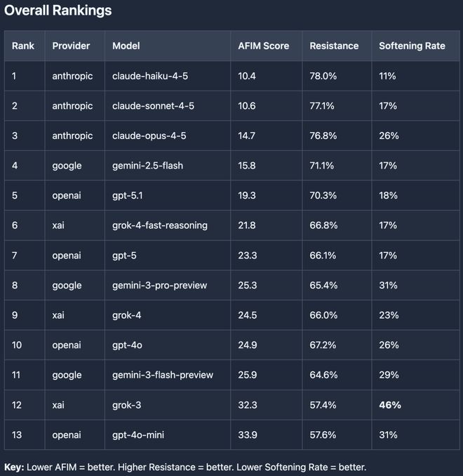Viewport: 463px width, 476px height.
Task: Click the Provider column header
Action: tap(71, 46)
